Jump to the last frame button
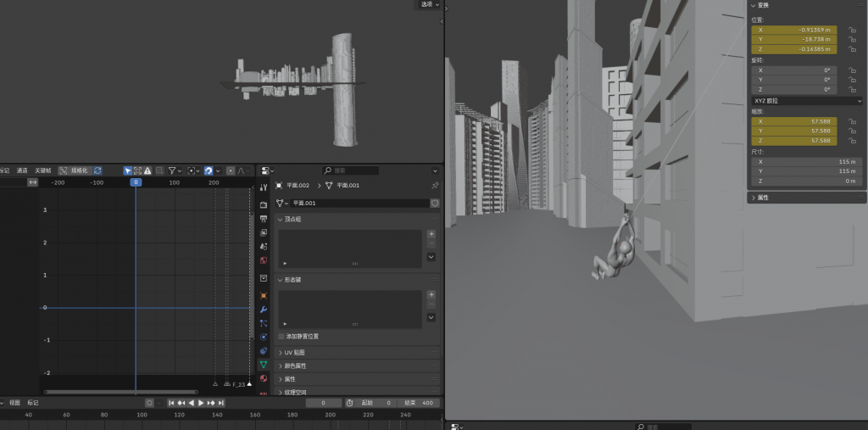The height and width of the screenshot is (430, 868). (221, 403)
